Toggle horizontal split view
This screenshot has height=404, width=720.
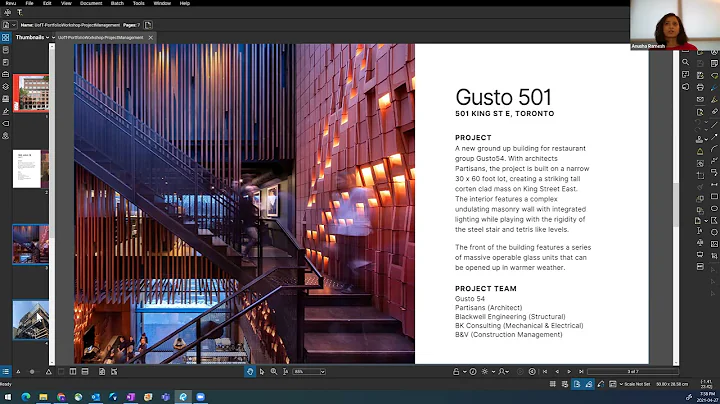click(x=85, y=371)
